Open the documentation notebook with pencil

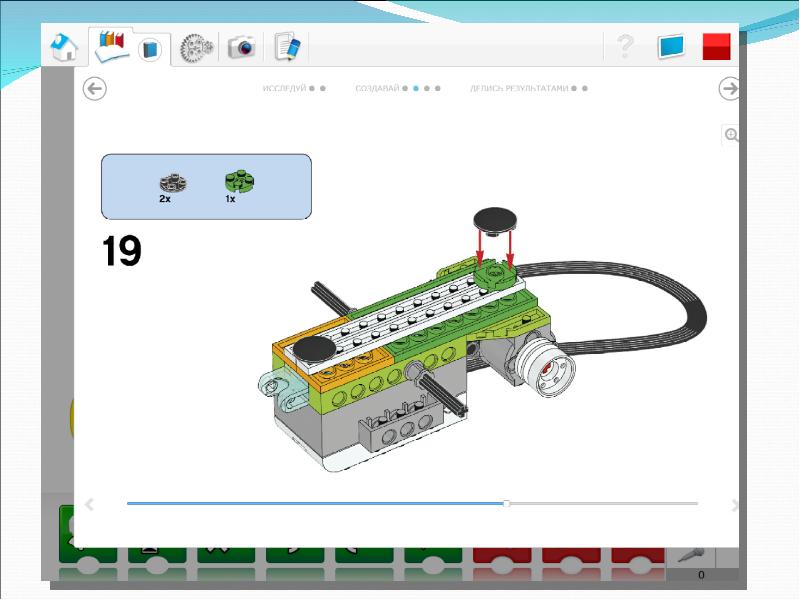pos(288,47)
